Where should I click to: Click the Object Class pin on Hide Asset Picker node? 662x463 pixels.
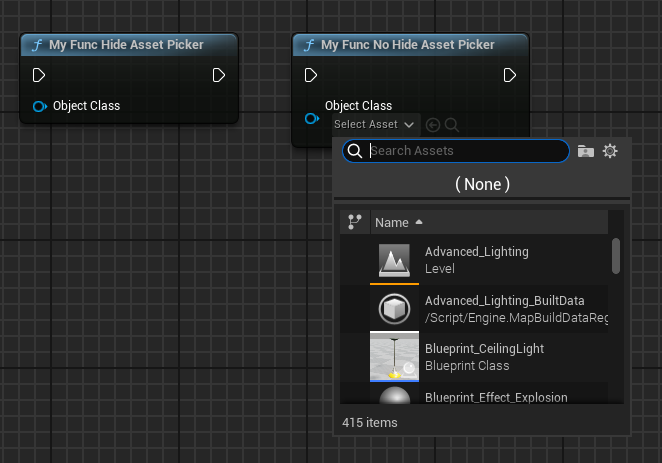pyautogui.click(x=39, y=106)
